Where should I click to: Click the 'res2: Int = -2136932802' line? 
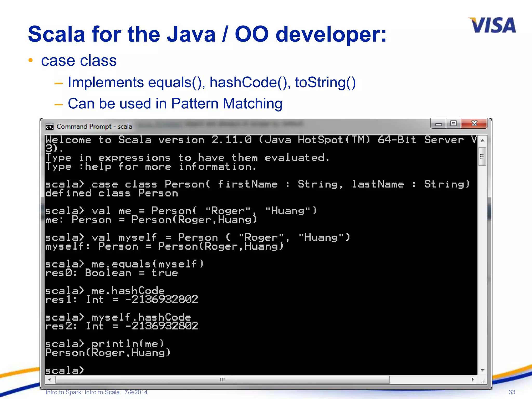(122, 326)
